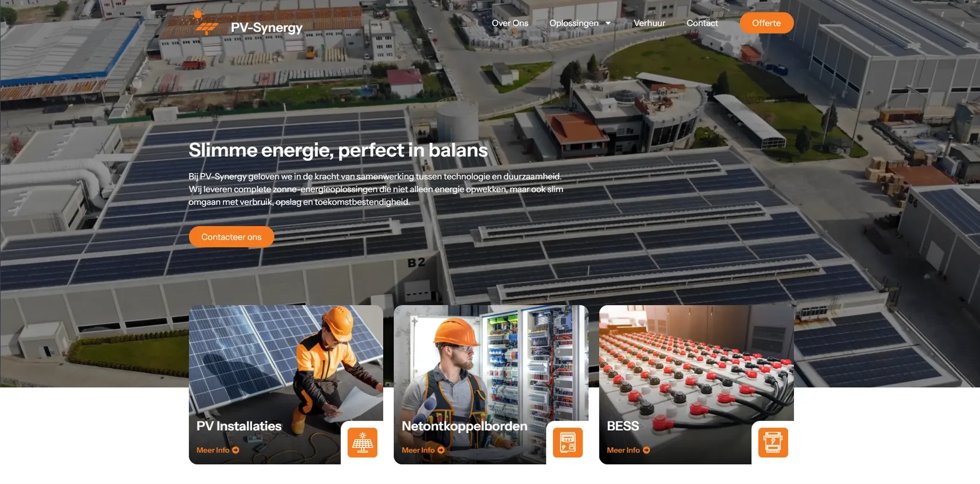This screenshot has height=484, width=980.
Task: Click the orange switchboard icon on Netontkoppelborden card
Action: 568,442
